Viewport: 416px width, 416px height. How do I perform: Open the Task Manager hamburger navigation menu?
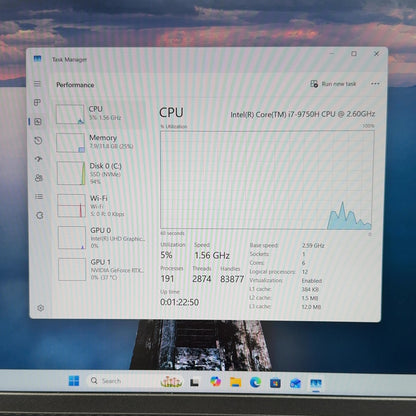[x=37, y=84]
